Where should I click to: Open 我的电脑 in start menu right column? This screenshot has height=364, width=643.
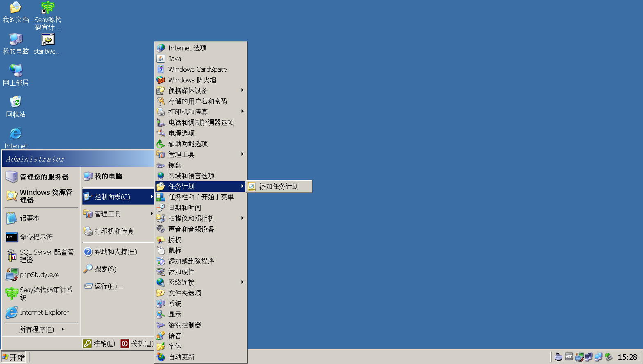tap(118, 176)
